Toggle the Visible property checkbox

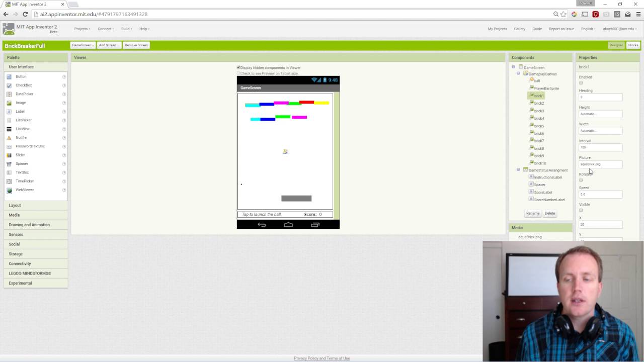(x=581, y=210)
